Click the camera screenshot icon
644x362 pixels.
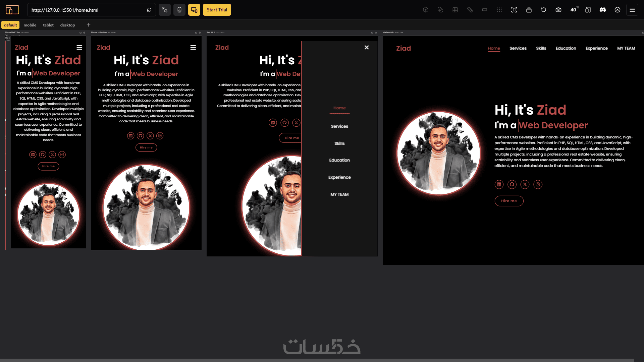[x=558, y=10]
